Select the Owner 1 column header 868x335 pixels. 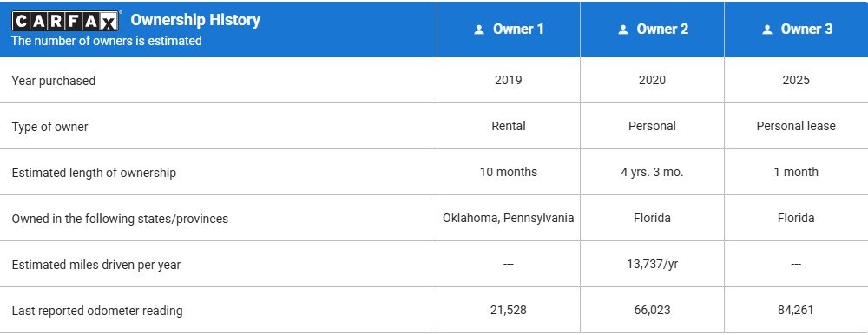coord(508,30)
